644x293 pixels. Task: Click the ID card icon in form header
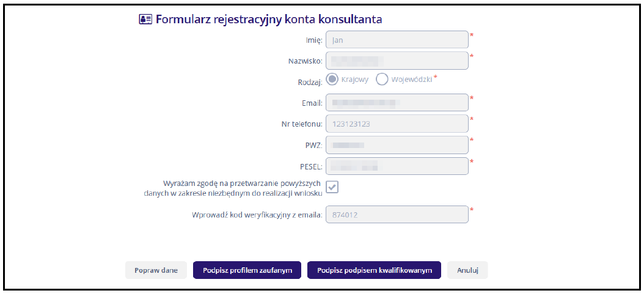[x=145, y=19]
